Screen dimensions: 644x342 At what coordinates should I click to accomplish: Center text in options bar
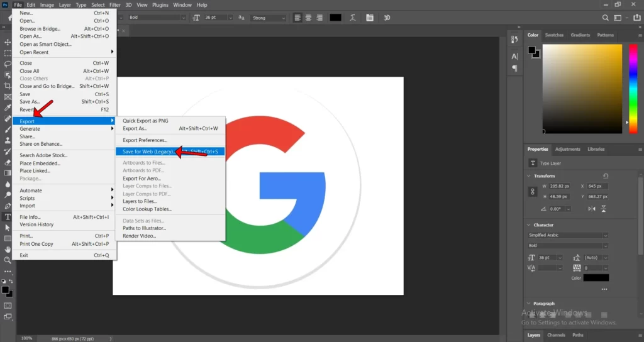pos(308,18)
